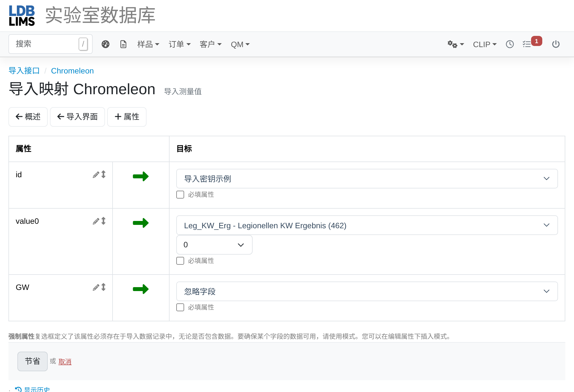The width and height of the screenshot is (574, 392).
Task: Open the value0 index dropdown showing 0
Action: click(214, 245)
